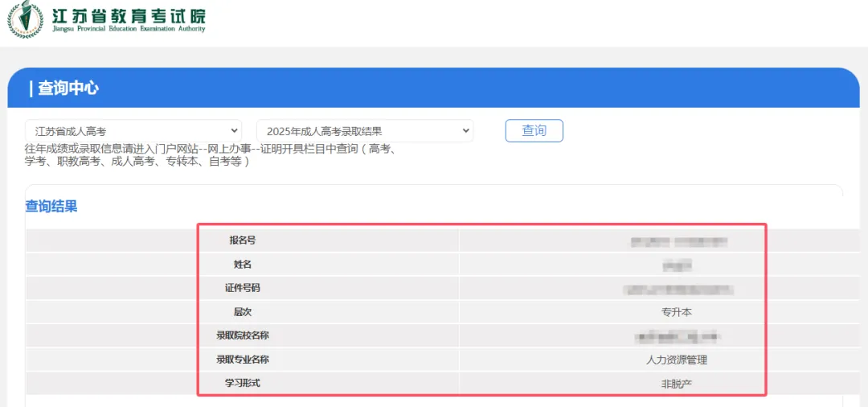
Task: Expand the 2025年成人高考录取结果 dropdown
Action: (x=364, y=131)
